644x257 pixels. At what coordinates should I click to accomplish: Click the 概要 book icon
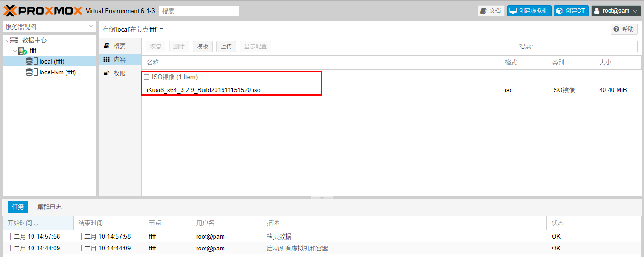(x=107, y=46)
